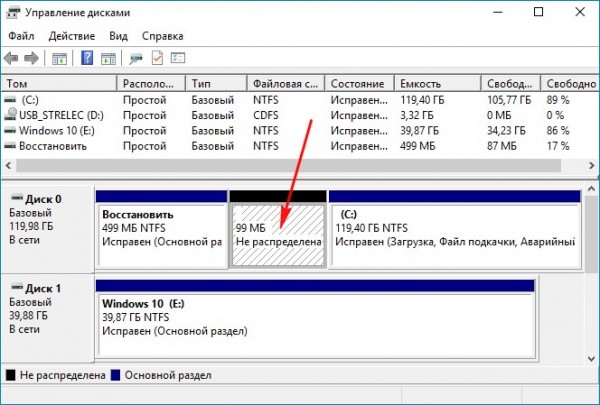Minimize the Управление дисками window
The image size is (600, 405).
[497, 12]
